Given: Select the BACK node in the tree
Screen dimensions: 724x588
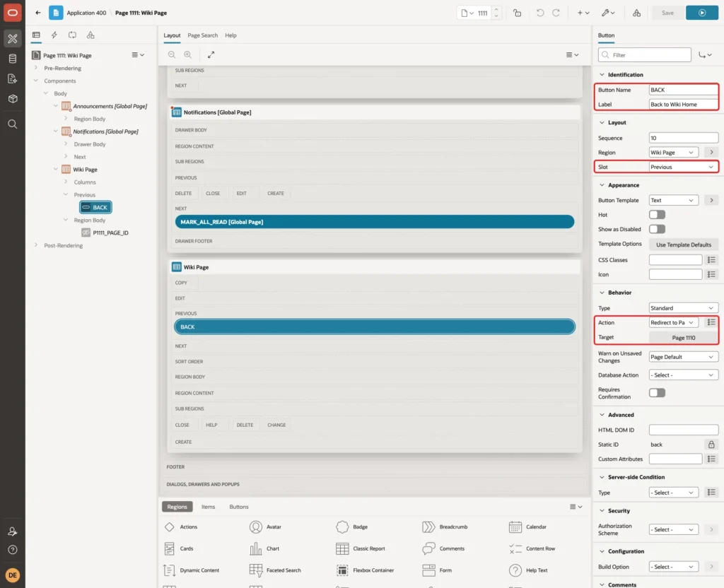Looking at the screenshot, I should click(95, 207).
